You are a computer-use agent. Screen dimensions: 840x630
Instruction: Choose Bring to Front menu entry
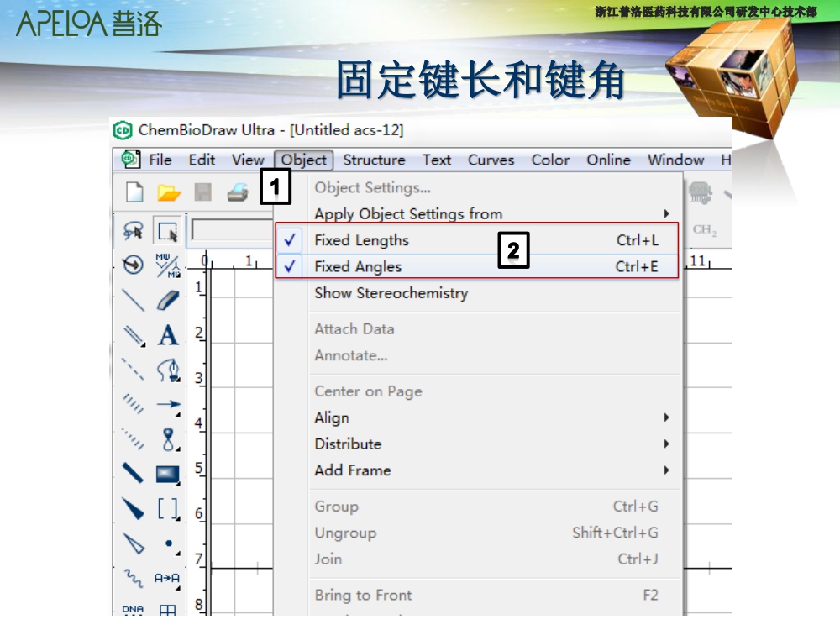(x=477, y=596)
